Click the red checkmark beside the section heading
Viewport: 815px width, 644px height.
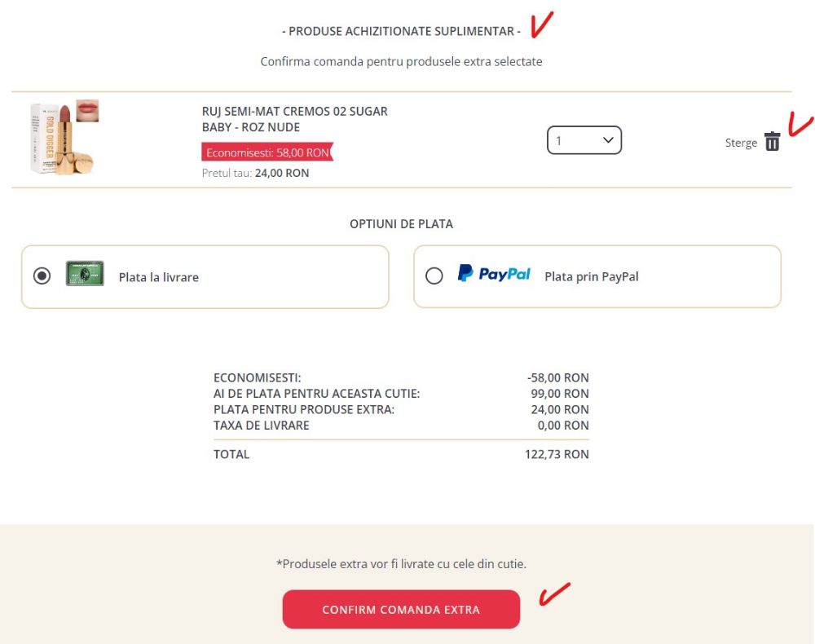[x=542, y=28]
